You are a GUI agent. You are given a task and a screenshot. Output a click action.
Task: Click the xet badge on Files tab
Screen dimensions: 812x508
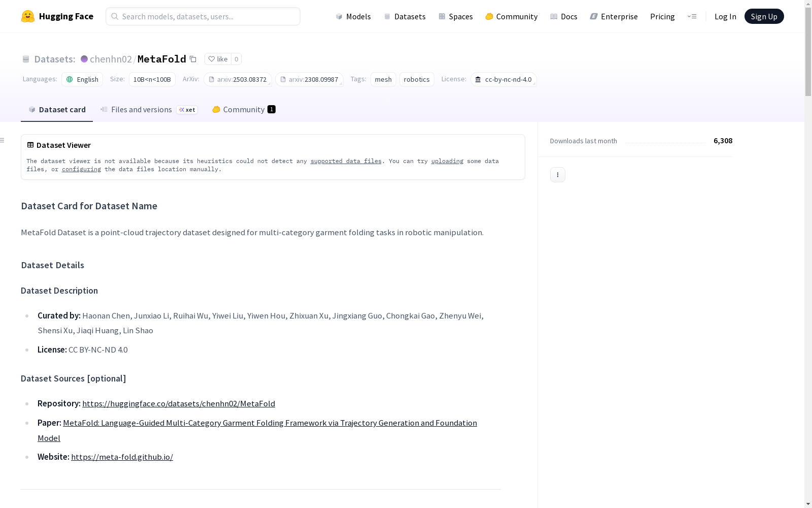[x=187, y=110]
